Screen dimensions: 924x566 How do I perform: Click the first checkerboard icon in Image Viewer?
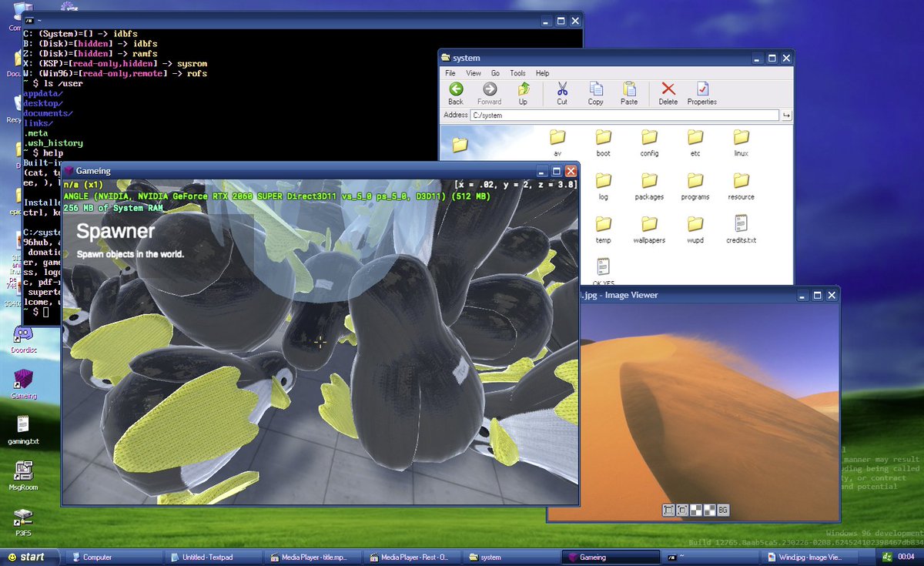click(x=695, y=510)
